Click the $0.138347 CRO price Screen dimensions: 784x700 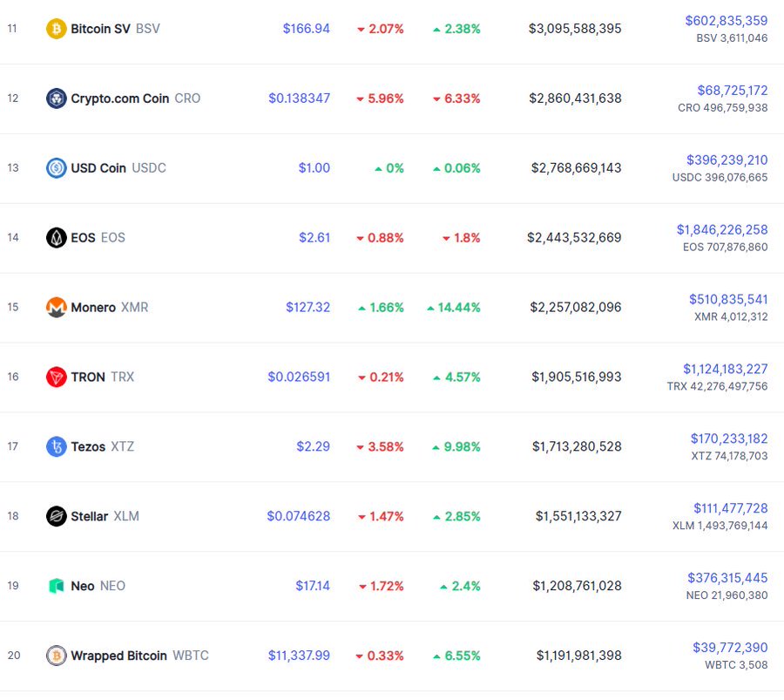coord(300,99)
